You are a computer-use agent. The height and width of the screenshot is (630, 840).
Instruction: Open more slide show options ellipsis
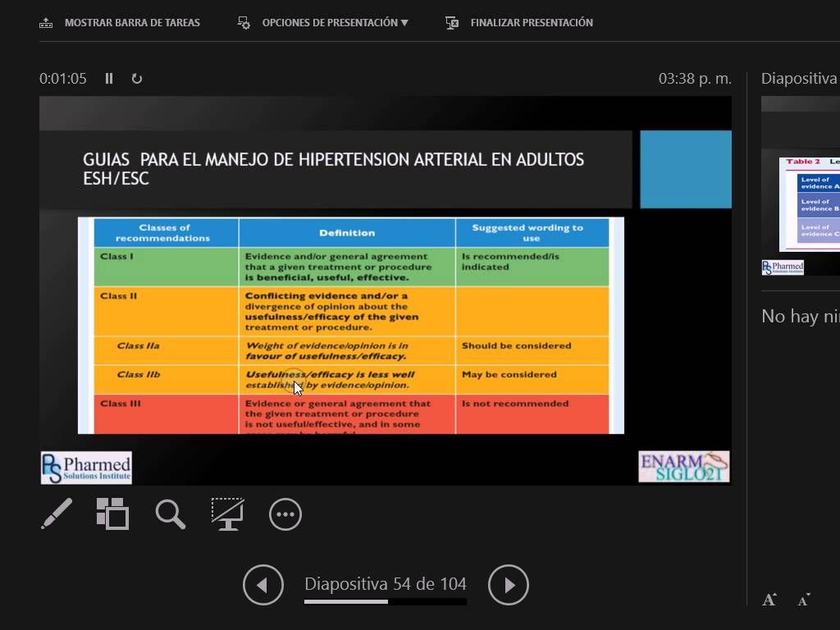tap(285, 514)
